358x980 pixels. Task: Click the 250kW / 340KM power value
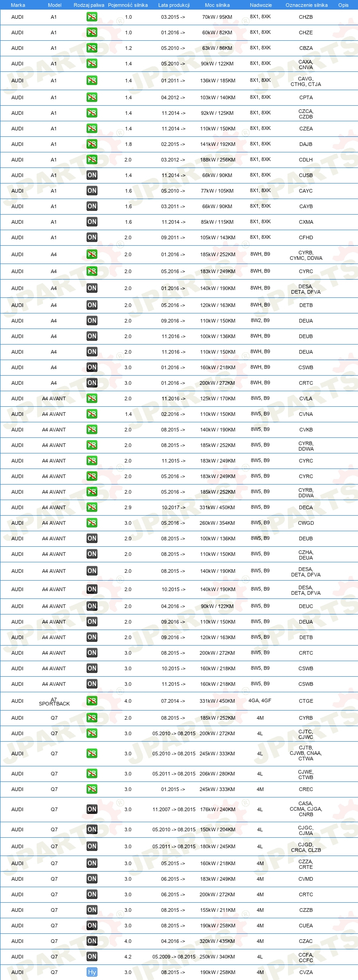(x=217, y=957)
